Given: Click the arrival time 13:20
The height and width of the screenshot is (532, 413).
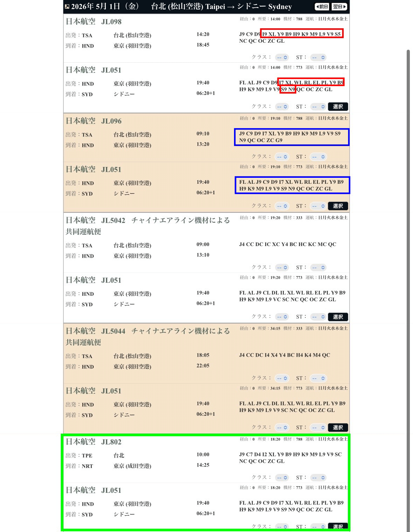Looking at the screenshot, I should tap(203, 144).
